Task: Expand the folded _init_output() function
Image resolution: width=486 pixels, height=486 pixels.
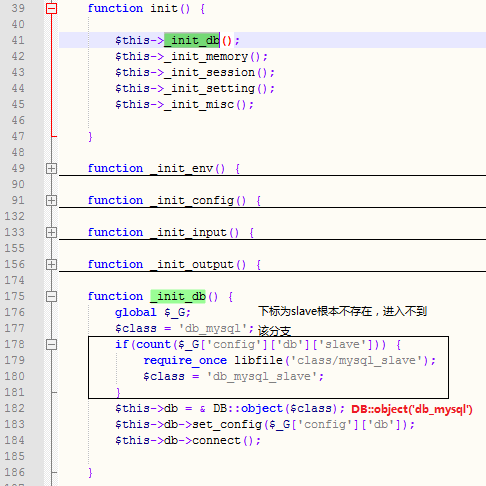Action: coord(51,264)
